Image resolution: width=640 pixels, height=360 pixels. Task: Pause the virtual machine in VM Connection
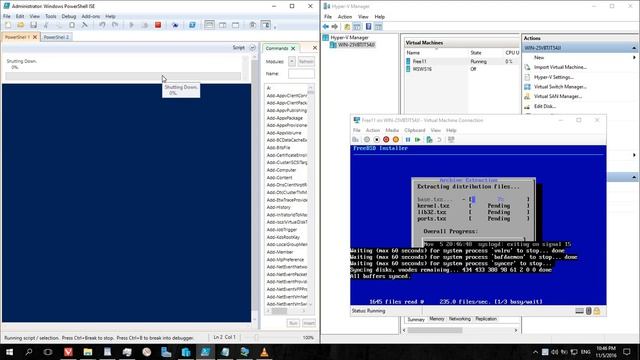click(408, 140)
